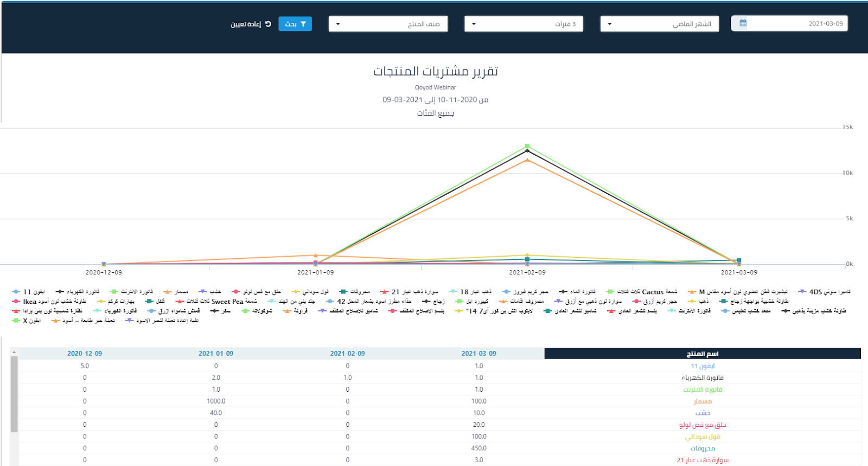Toggle ايفون 11 series in chart legend
Viewport: 868px width, 466px height.
point(16,292)
